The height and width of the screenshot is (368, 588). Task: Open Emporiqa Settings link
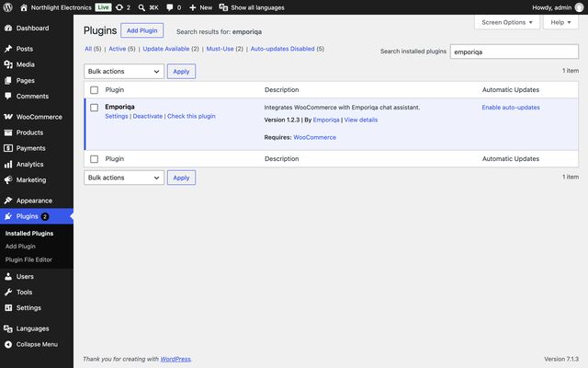[117, 117]
